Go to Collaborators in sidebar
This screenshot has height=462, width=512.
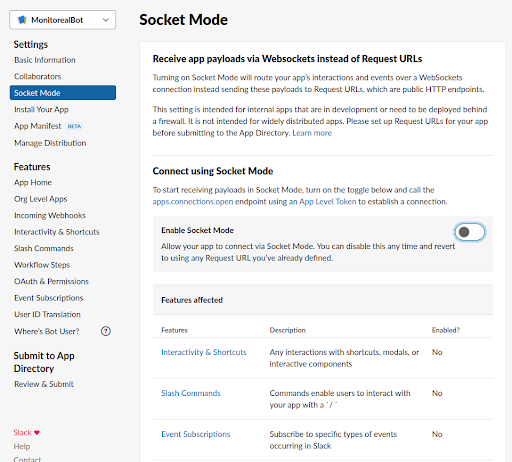click(x=38, y=77)
